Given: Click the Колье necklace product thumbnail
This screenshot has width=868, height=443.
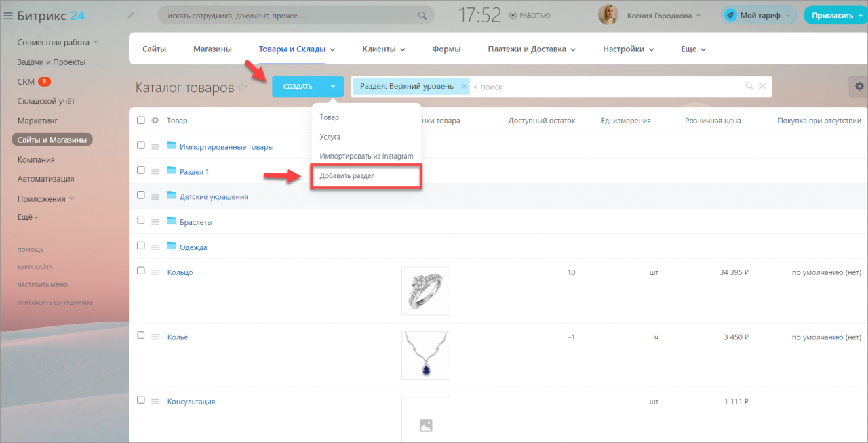Looking at the screenshot, I should pos(426,355).
